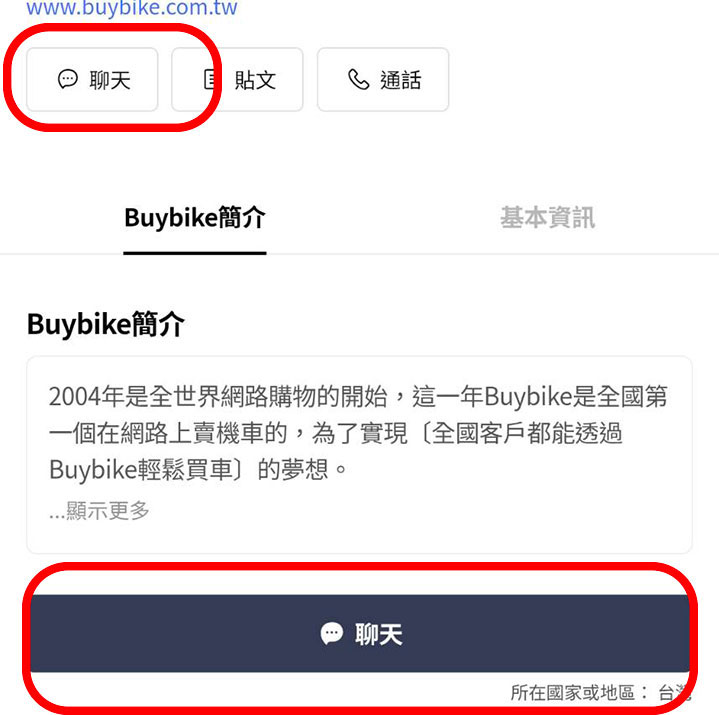Click the chat bubble icon in top row
Screen dimensions: 719x715
[68, 79]
